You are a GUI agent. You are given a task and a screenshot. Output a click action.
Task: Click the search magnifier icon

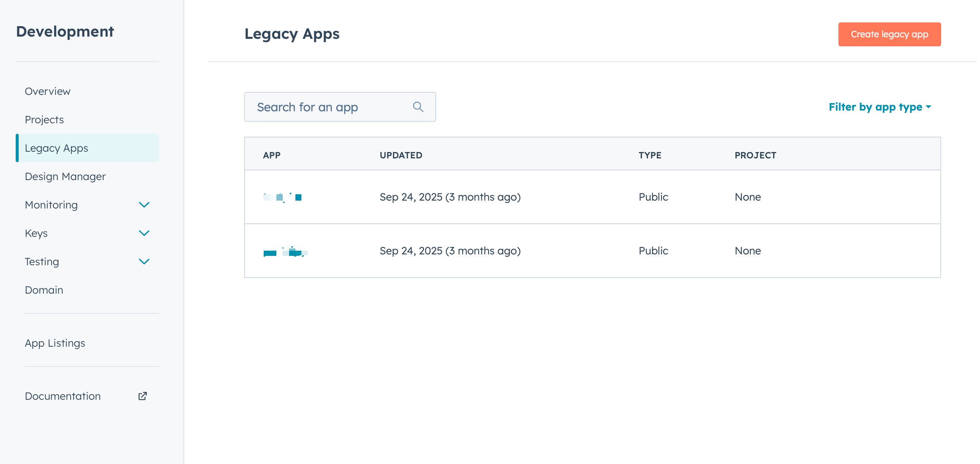coord(418,107)
